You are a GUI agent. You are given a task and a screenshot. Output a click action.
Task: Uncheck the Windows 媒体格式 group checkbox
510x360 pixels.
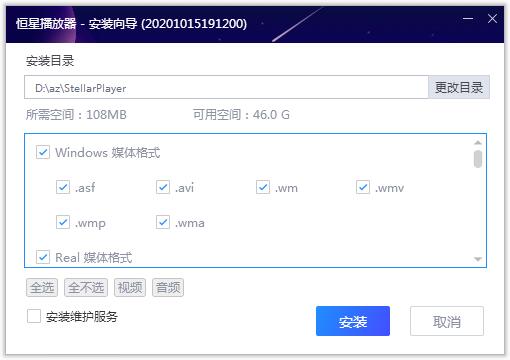pyautogui.click(x=43, y=152)
